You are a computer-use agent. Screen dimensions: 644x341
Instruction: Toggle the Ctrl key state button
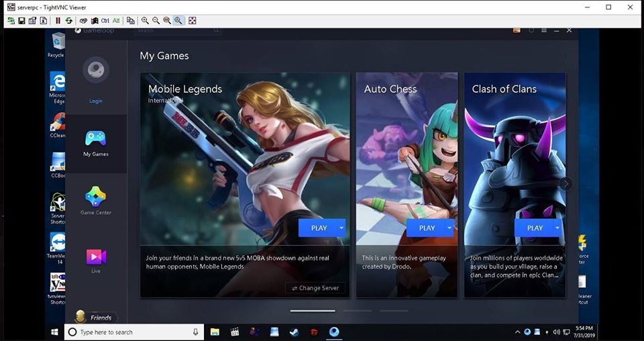click(105, 21)
